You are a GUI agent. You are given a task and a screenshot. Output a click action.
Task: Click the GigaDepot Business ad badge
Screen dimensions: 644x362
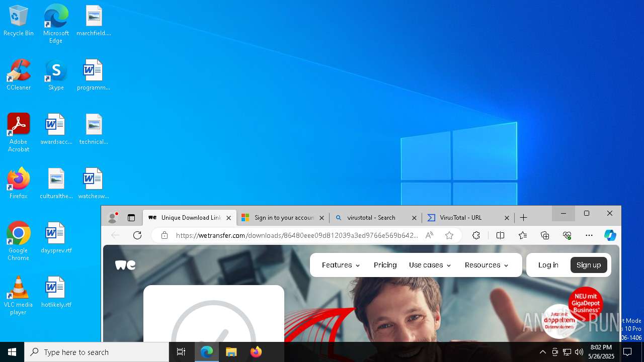[586, 304]
